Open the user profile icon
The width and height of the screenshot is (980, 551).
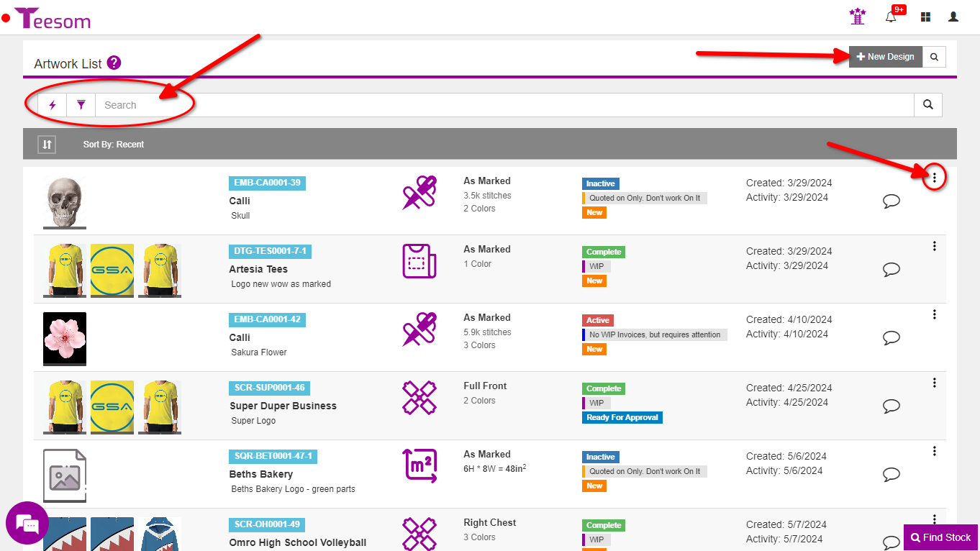click(x=953, y=17)
